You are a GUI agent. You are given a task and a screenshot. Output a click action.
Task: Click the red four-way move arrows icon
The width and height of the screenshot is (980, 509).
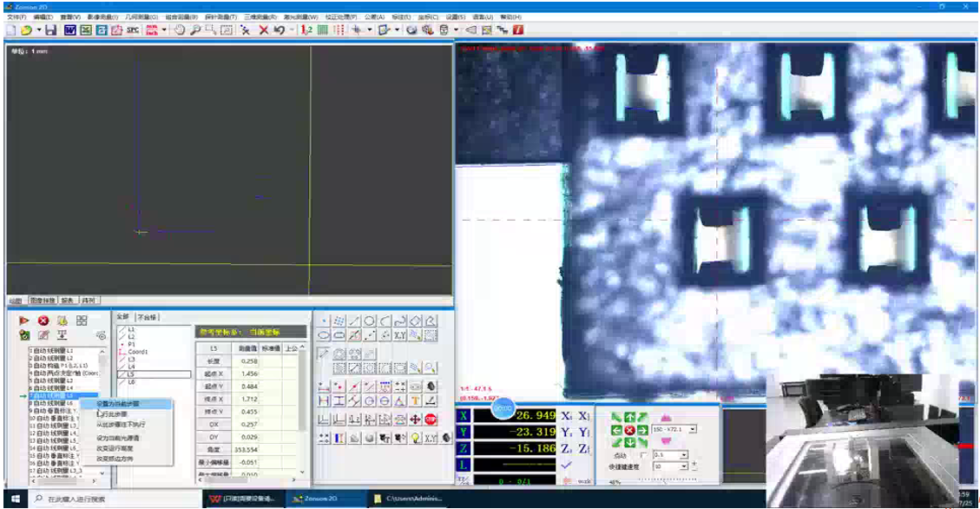(415, 420)
